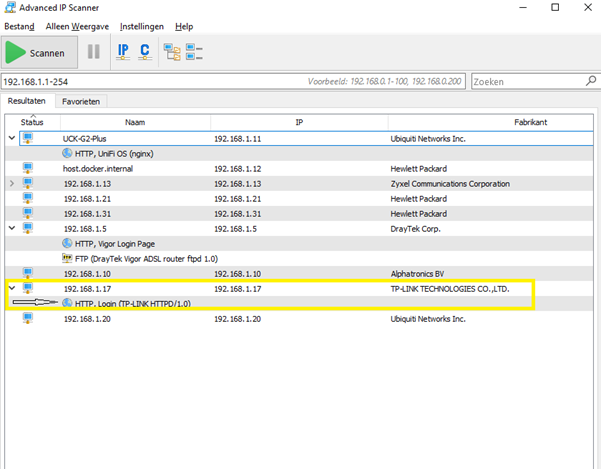Click the IP range field 192.168.1.1-254
The height and width of the screenshot is (469, 601).
[233, 82]
